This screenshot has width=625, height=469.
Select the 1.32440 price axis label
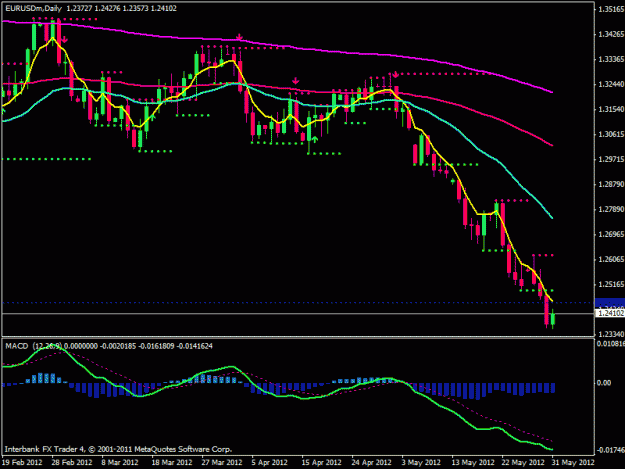point(611,84)
